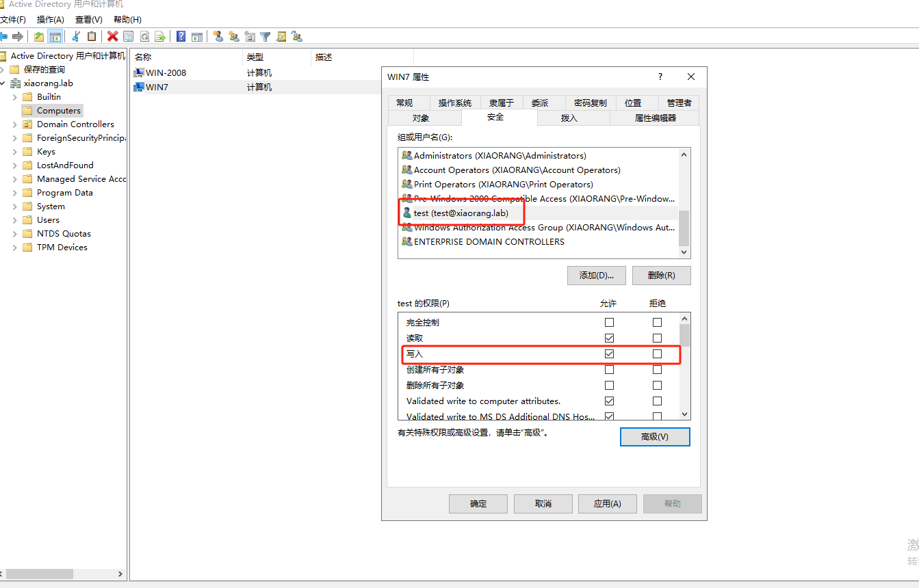The width and height of the screenshot is (919, 588).
Task: Toggle Allow checkbox for 写入 permission
Action: pos(609,353)
